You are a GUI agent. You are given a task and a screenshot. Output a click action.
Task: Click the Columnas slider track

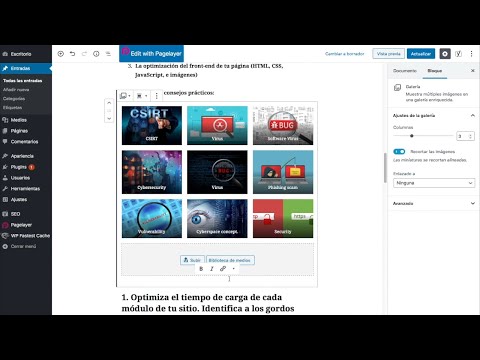[x=423, y=136]
